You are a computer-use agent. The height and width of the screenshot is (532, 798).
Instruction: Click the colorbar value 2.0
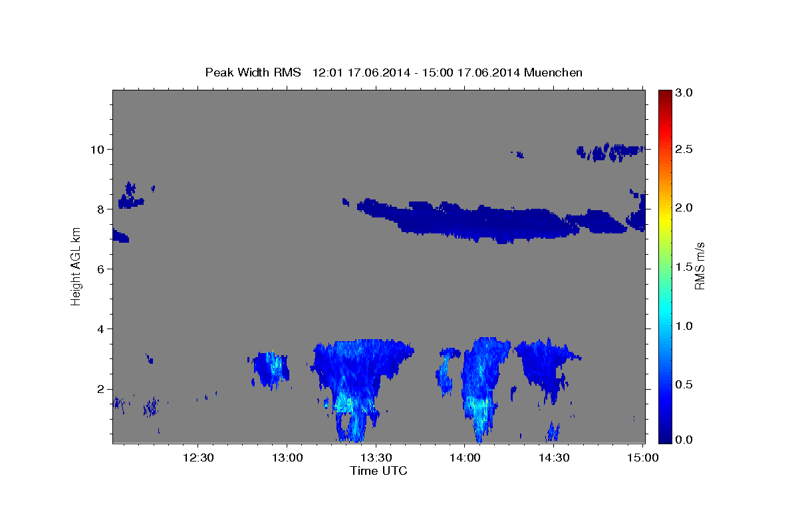(684, 207)
